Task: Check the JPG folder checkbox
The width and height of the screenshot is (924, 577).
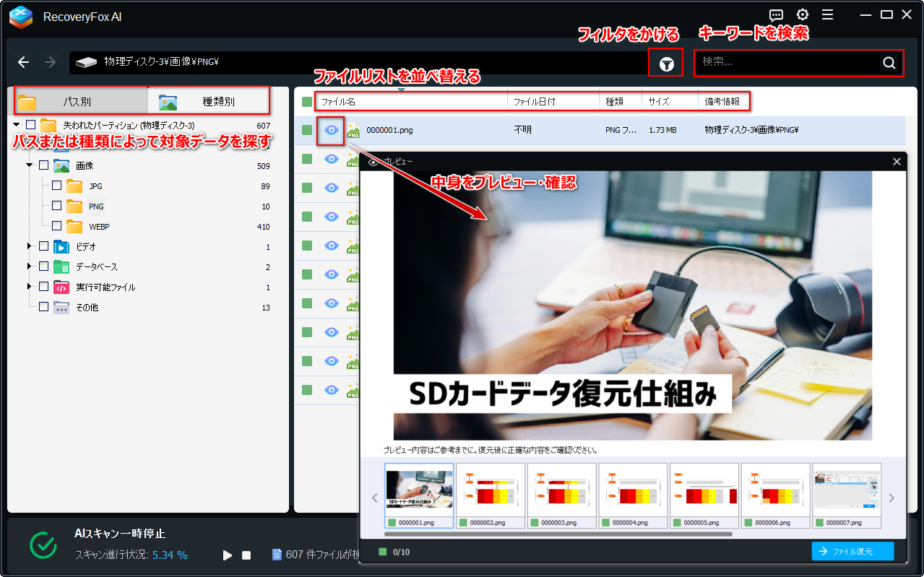Action: [x=56, y=186]
